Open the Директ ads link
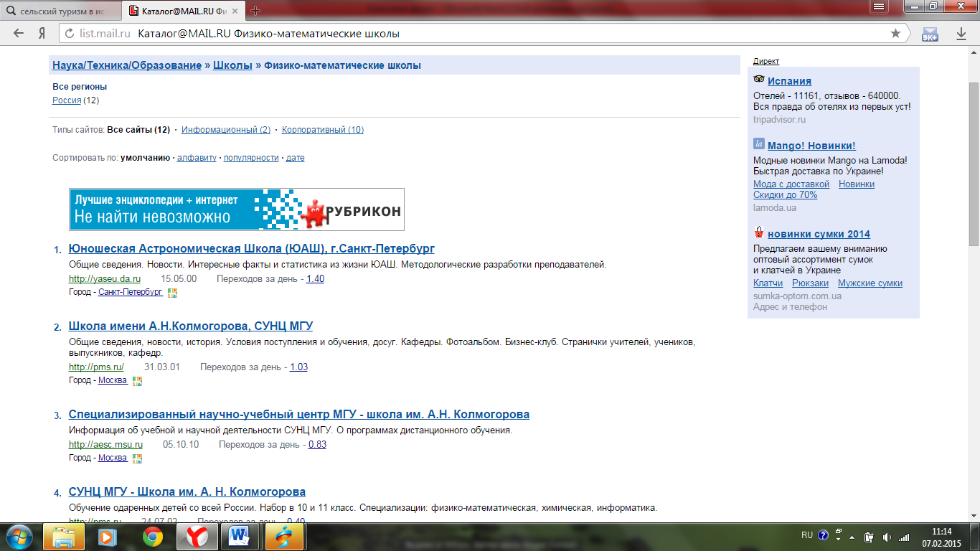Viewport: 980px width, 551px height. pos(766,62)
